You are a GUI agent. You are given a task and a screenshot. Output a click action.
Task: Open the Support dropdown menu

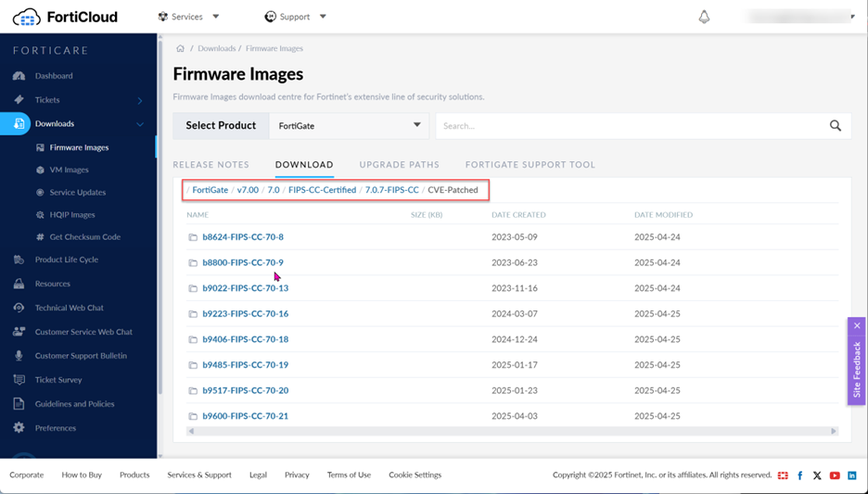point(296,17)
